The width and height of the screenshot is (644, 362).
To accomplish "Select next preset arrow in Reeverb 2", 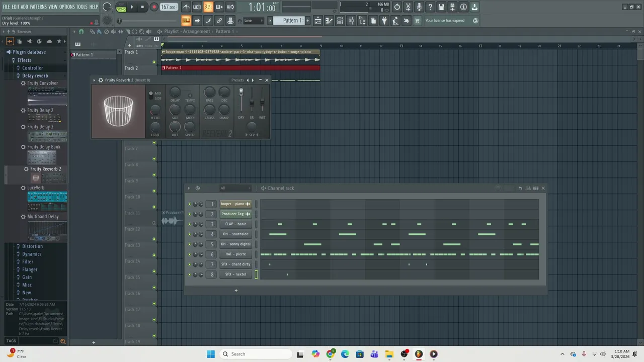I will point(253,80).
